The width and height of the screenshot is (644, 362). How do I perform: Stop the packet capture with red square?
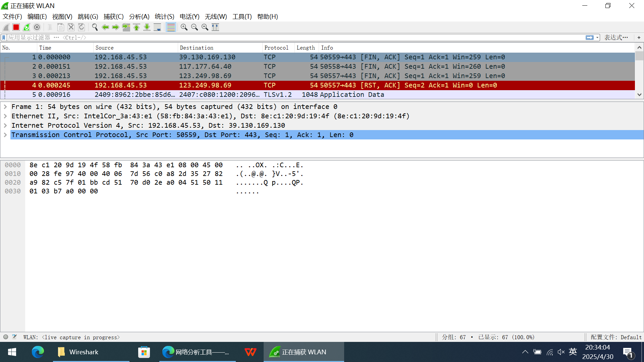(16, 27)
